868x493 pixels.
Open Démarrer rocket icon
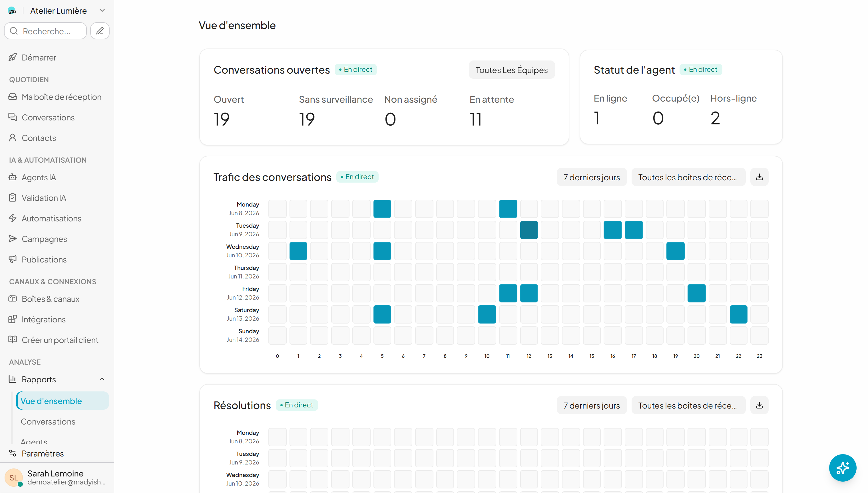13,57
